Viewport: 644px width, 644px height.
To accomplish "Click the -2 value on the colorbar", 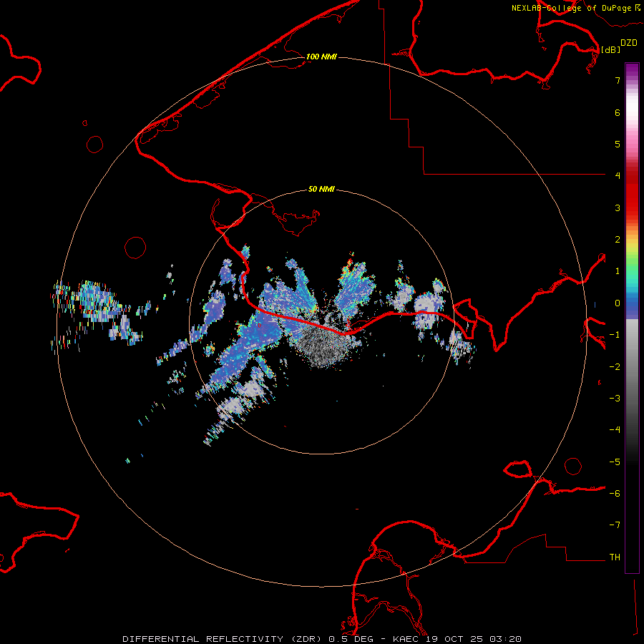I will tap(615, 367).
